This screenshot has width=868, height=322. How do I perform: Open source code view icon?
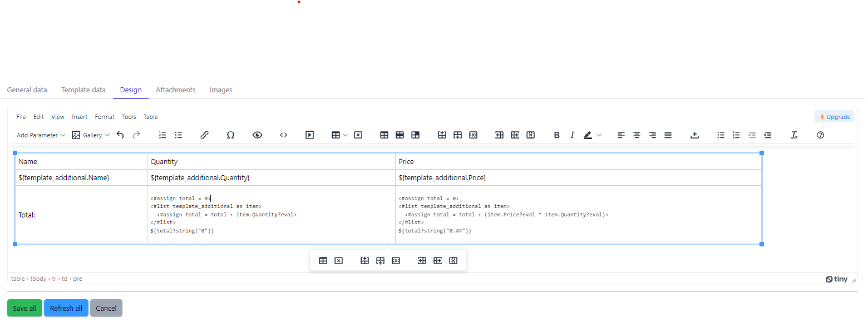(x=283, y=135)
